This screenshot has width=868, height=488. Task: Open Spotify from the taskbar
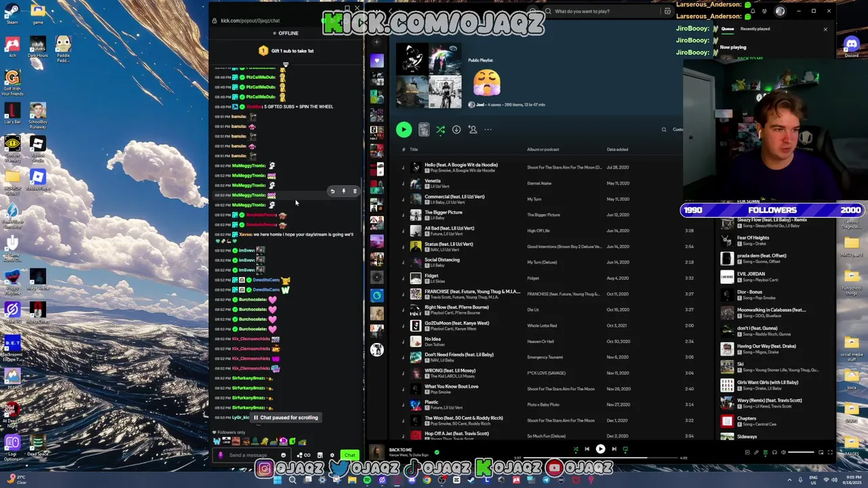pos(367,480)
